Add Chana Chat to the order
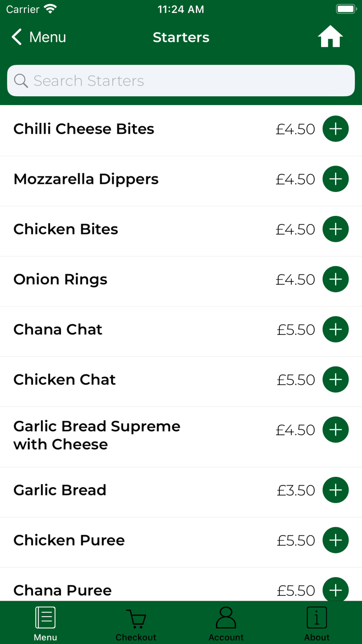This screenshot has width=362, height=644. [335, 329]
